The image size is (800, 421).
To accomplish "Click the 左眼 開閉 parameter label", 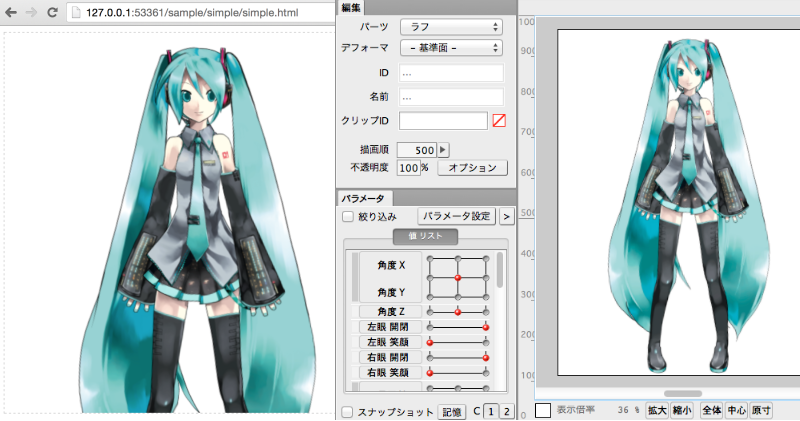I will pyautogui.click(x=391, y=327).
